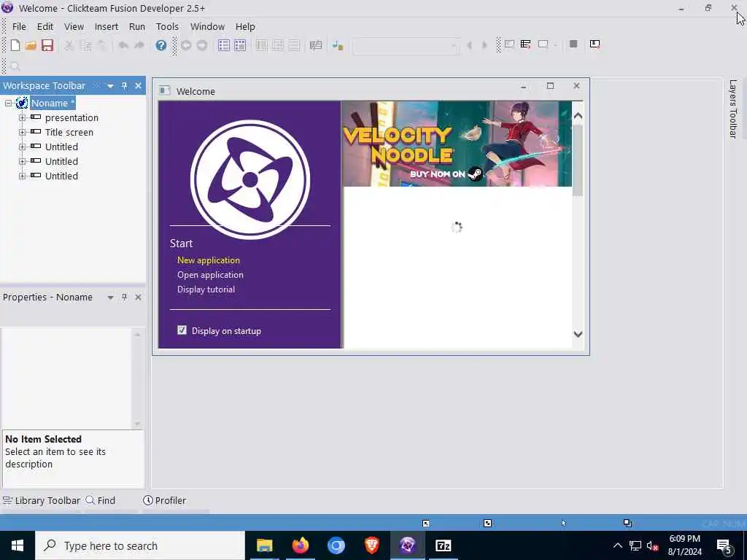Open Firefox from the taskbar
Image resolution: width=747 pixels, height=560 pixels.
click(x=300, y=545)
